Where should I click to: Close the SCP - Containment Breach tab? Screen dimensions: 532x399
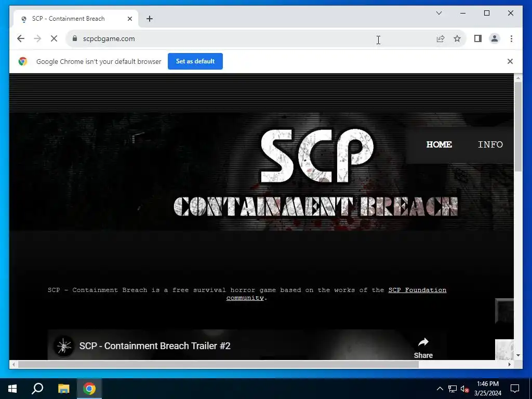[x=129, y=19]
